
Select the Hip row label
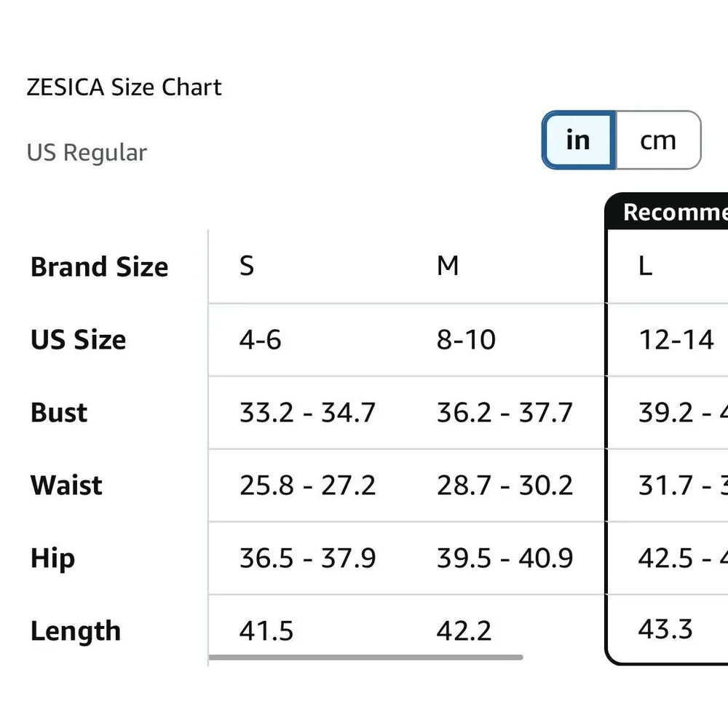coord(52,558)
